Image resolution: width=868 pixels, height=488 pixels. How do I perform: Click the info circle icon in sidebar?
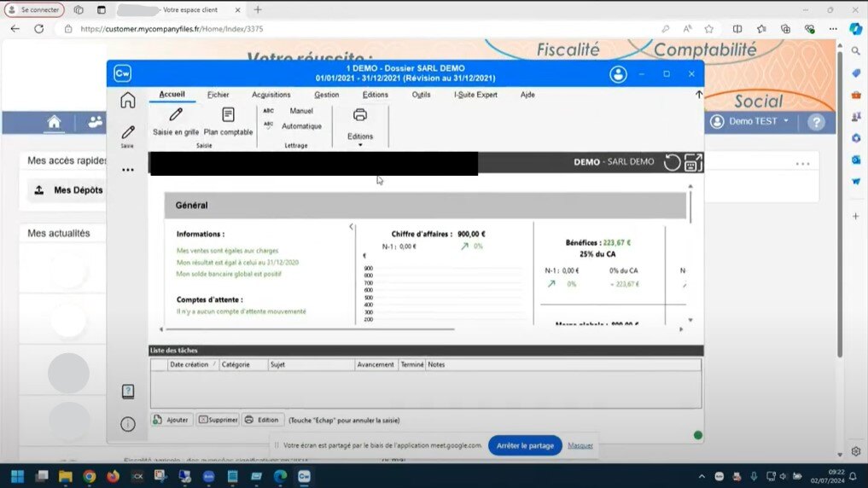point(128,424)
